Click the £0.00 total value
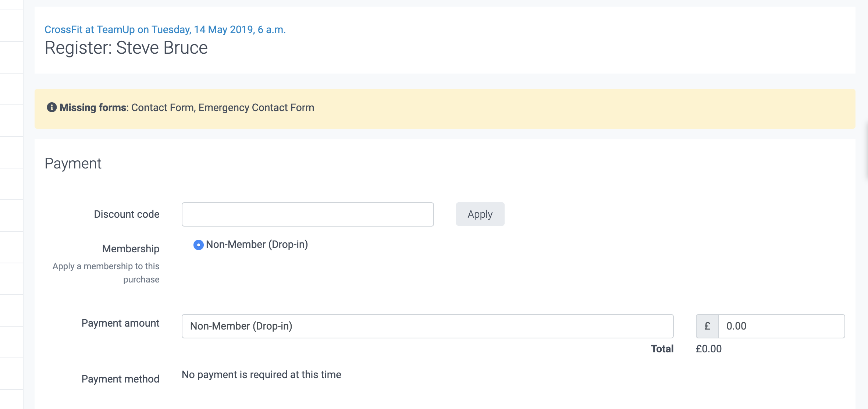 pyautogui.click(x=708, y=349)
